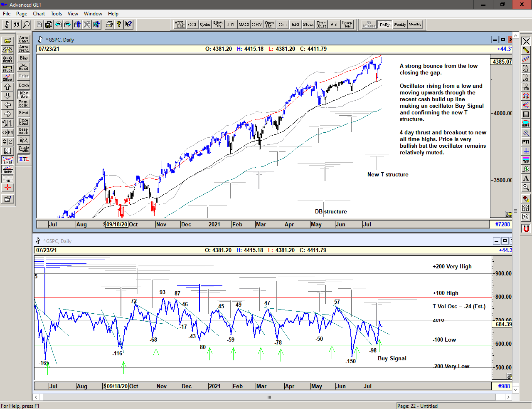This screenshot has width=532, height=409.
Task: Activate the PTI indicator tool
Action: tap(526, 142)
